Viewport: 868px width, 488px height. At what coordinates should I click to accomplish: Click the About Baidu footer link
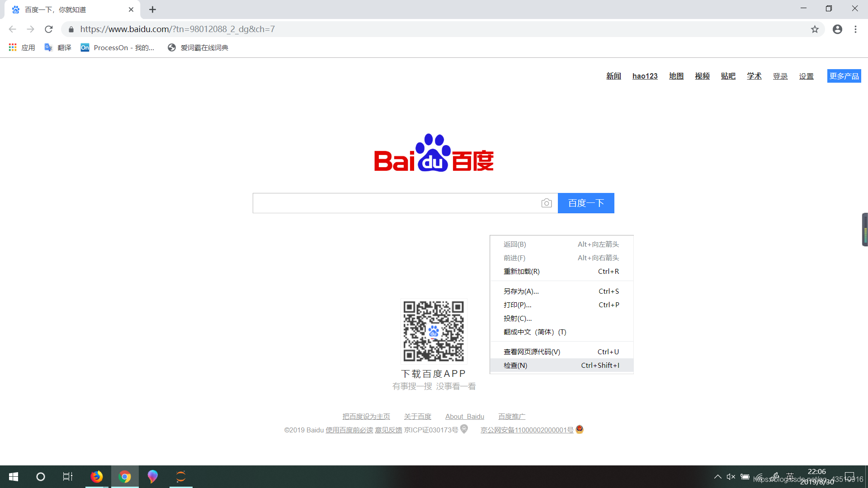[x=465, y=417]
